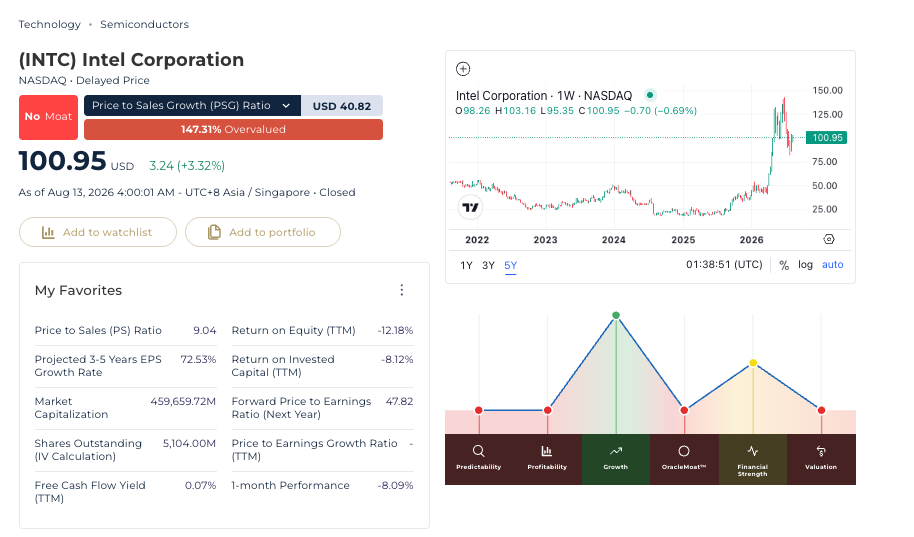
Task: Open My Favorites three-dot menu
Action: [x=402, y=290]
